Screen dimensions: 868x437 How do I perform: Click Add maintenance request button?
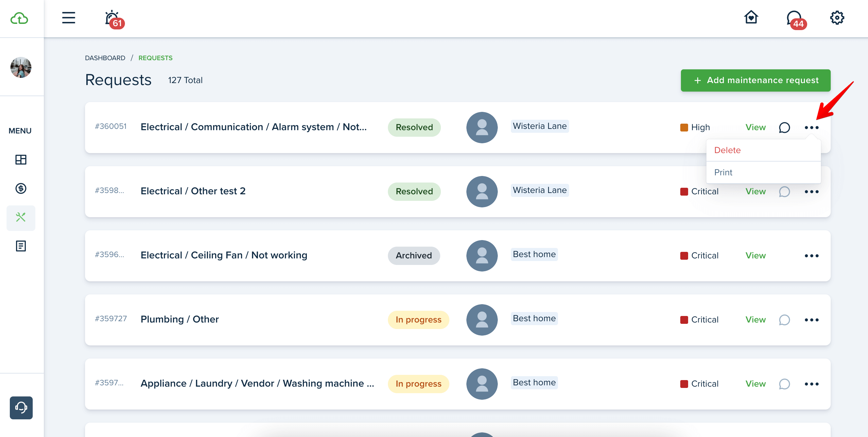[x=755, y=80]
